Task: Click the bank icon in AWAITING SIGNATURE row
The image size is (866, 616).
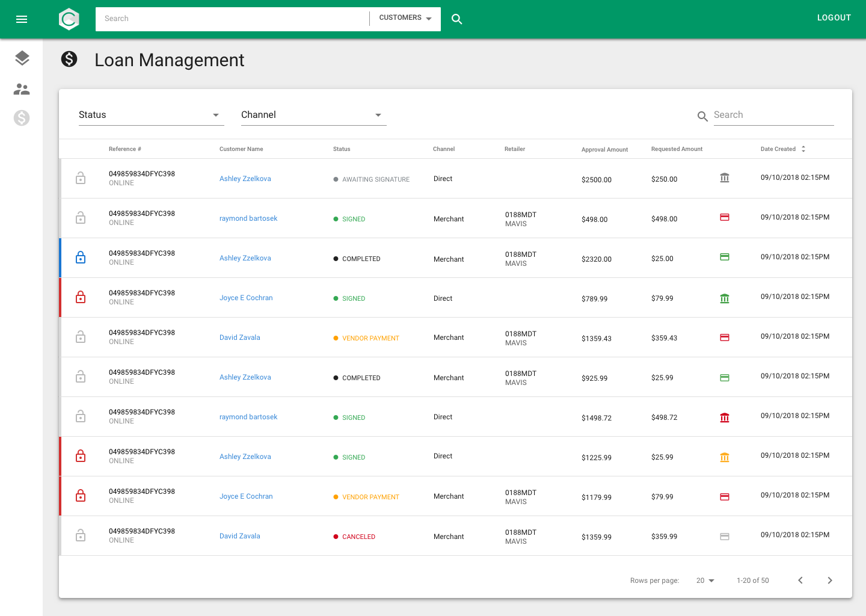Action: point(725,178)
